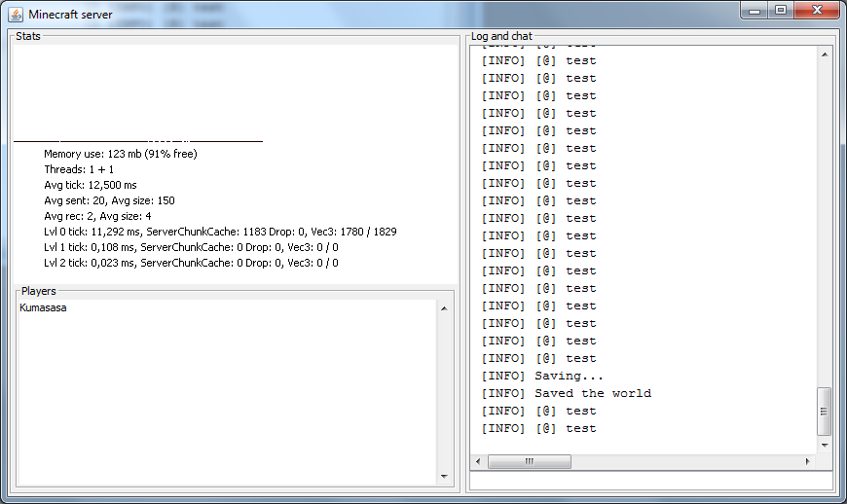Click the Players list scroll down arrow
Viewport: 847px width, 504px height.
[444, 476]
